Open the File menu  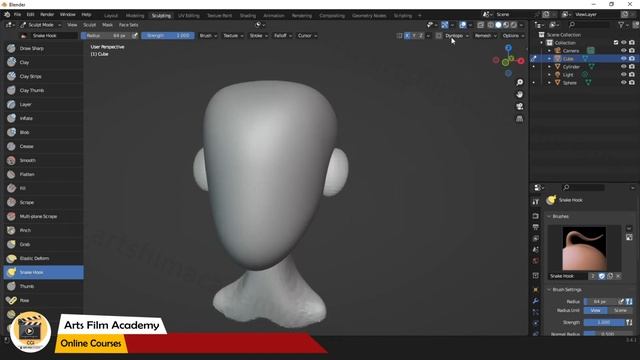[x=17, y=15]
